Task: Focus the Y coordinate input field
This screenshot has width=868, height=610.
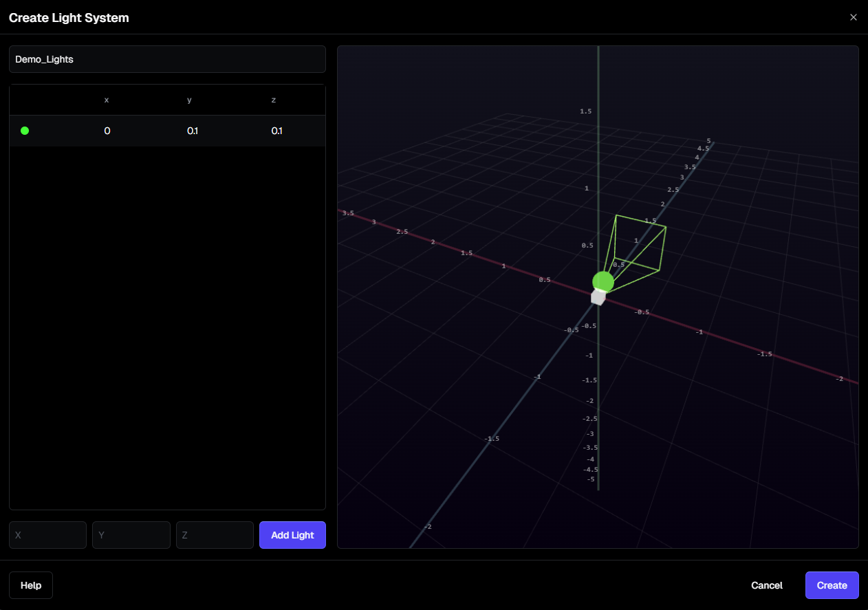Action: pyautogui.click(x=131, y=535)
